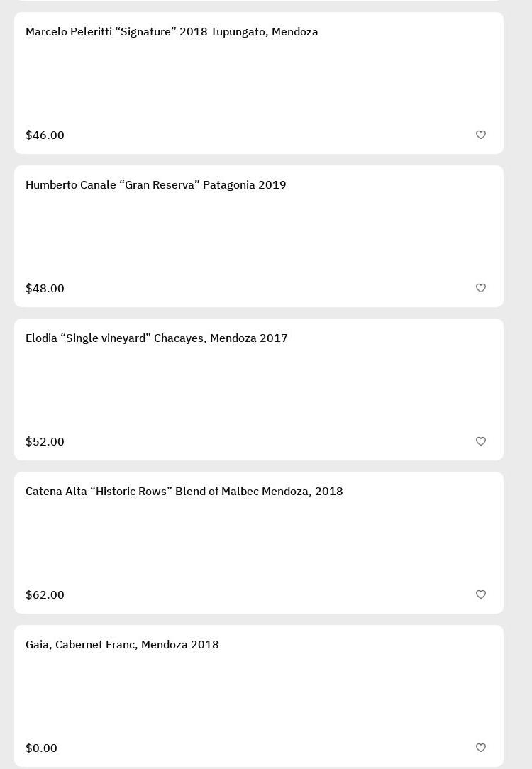Open Marcelo Peleritti Signature 2018 Tupungato title
This screenshot has height=769, width=532.
coord(172,32)
